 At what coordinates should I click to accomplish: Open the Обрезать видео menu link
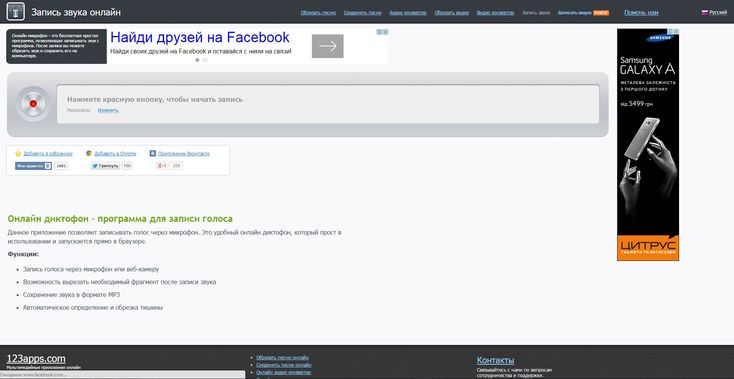tap(452, 13)
